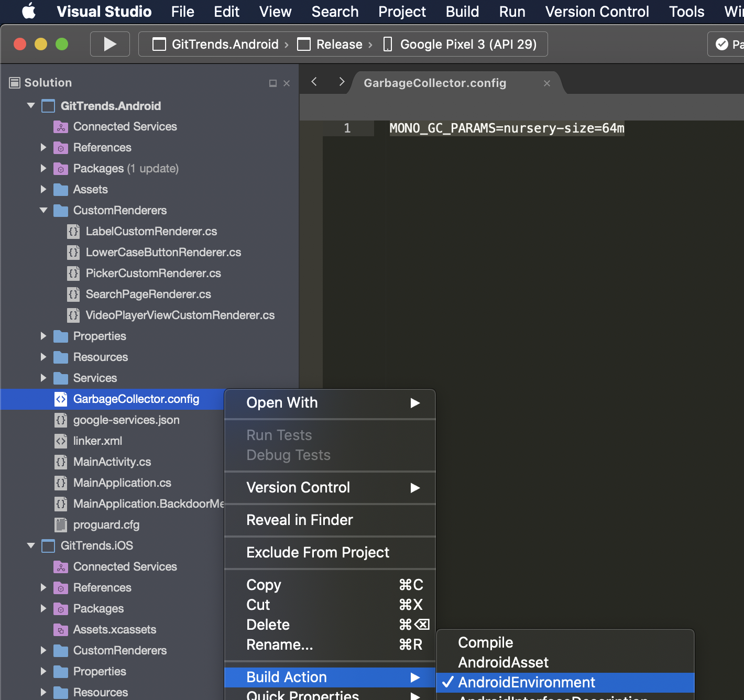Image resolution: width=744 pixels, height=700 pixels.
Task: Choose Rename... from context menu
Action: tap(330, 645)
